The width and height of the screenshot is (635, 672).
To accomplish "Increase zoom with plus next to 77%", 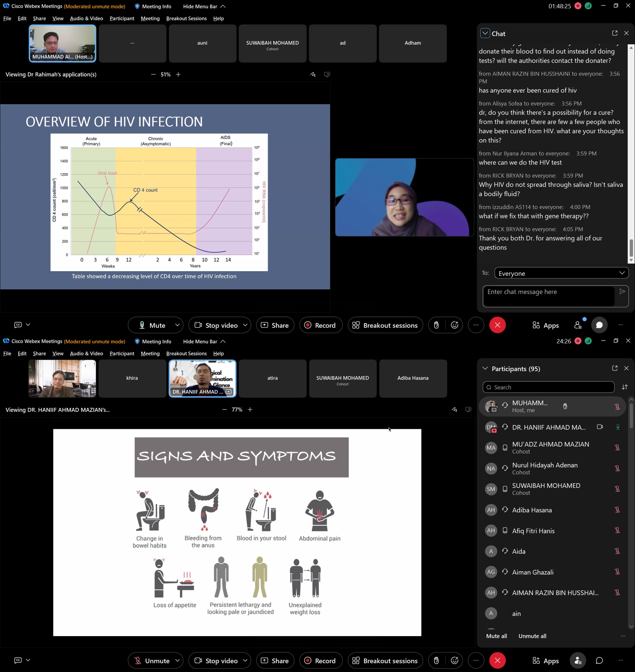I will point(250,410).
